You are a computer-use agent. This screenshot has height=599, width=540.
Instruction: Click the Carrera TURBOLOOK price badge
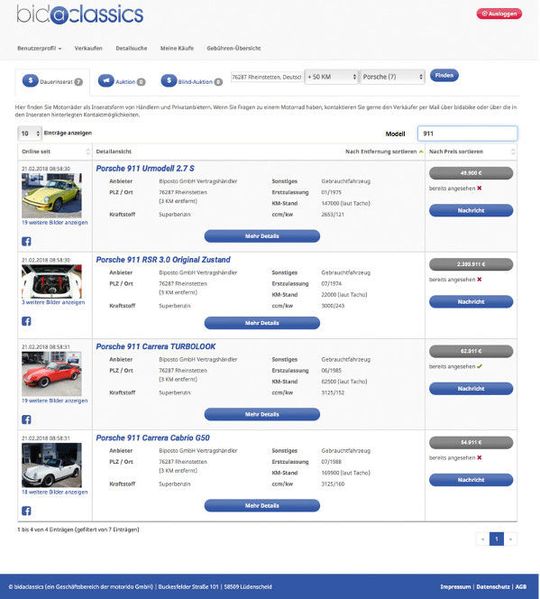[x=471, y=351]
